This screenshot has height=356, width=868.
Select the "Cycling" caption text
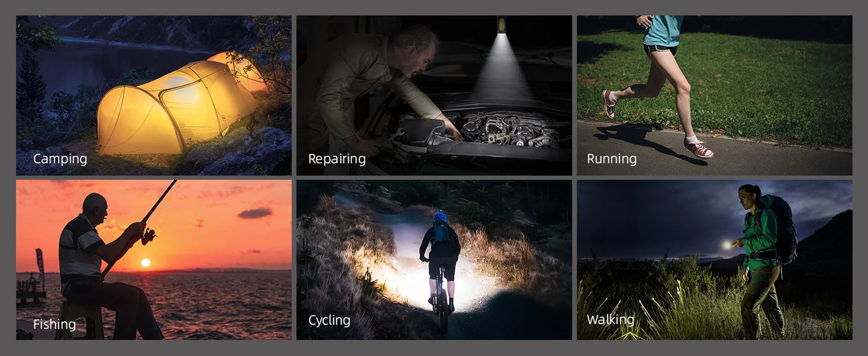click(329, 320)
